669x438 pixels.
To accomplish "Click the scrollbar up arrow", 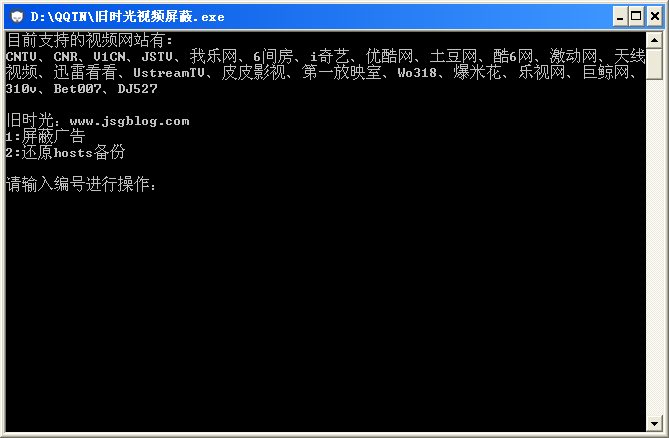I will pos(654,41).
